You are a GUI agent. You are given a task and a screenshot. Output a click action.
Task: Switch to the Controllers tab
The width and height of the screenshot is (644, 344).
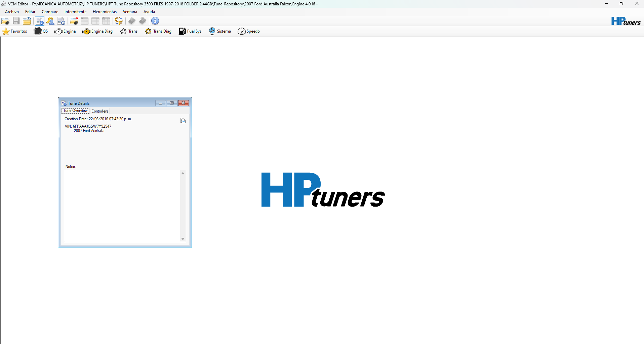100,111
